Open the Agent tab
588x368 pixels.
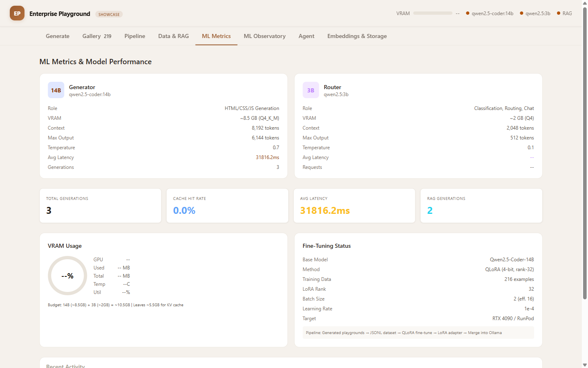pos(306,36)
